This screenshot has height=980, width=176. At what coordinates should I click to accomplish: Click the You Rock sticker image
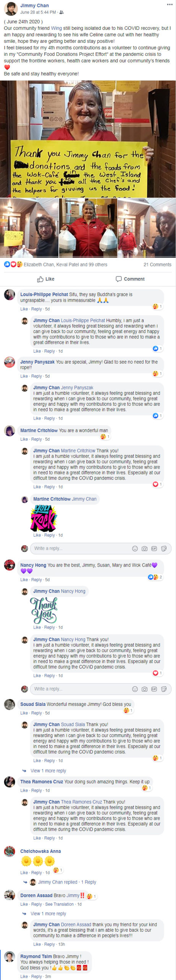pyautogui.click(x=44, y=518)
